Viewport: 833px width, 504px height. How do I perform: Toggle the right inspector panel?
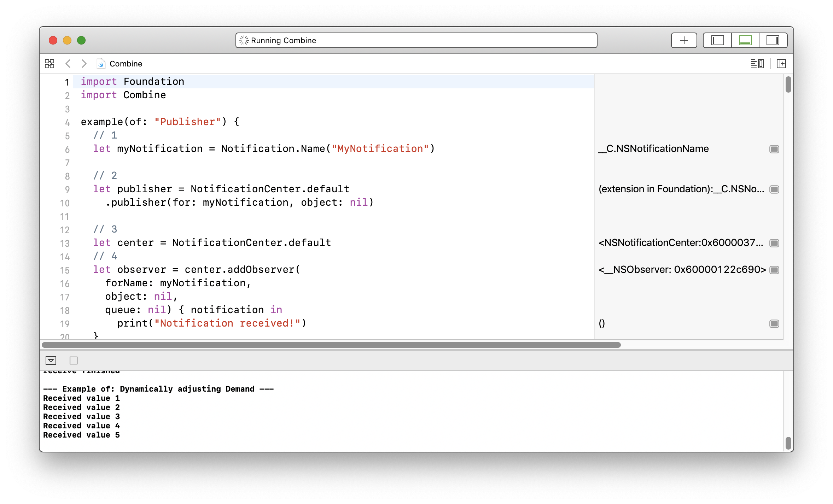click(x=773, y=40)
